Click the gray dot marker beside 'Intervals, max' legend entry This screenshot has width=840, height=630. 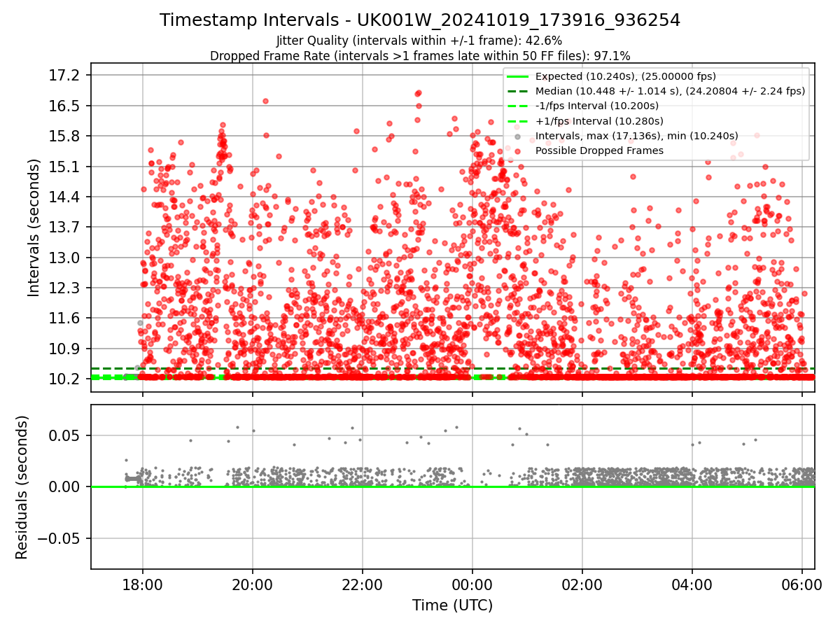[x=517, y=136]
